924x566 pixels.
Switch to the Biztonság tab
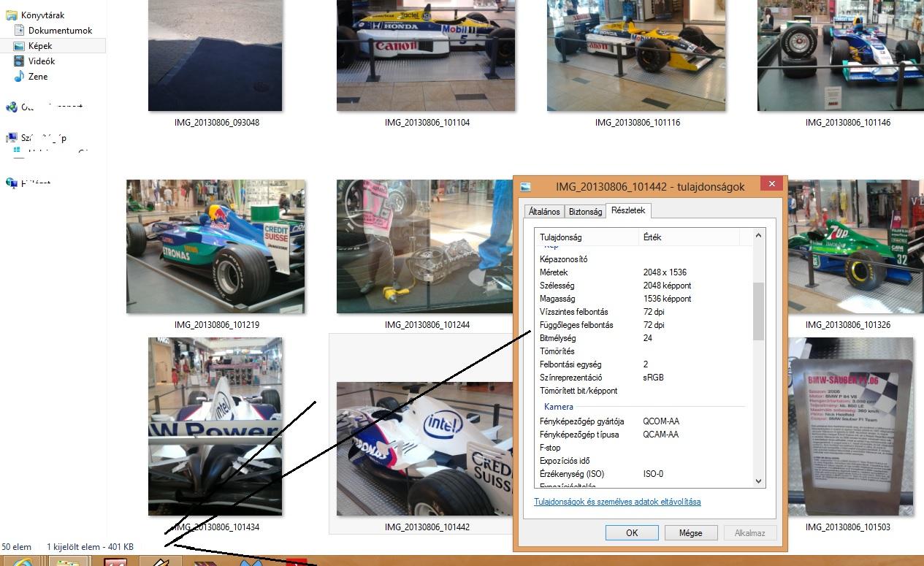pos(586,211)
